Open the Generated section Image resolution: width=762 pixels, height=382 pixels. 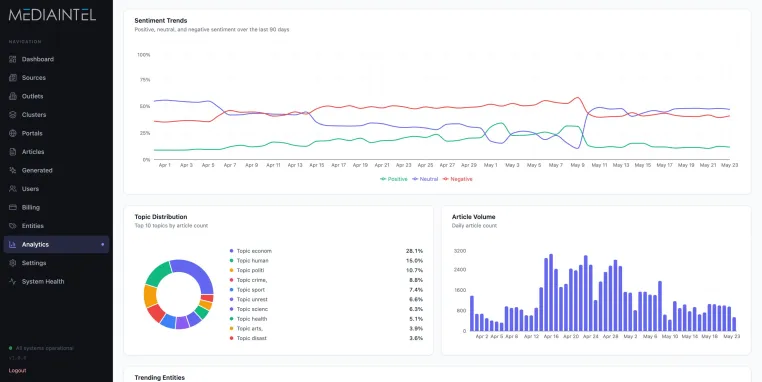[x=56, y=170]
